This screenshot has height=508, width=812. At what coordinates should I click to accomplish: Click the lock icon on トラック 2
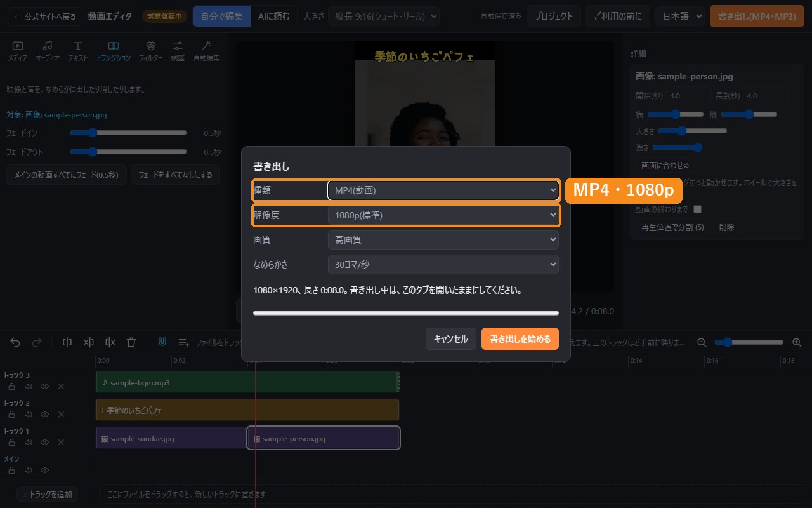point(11,414)
